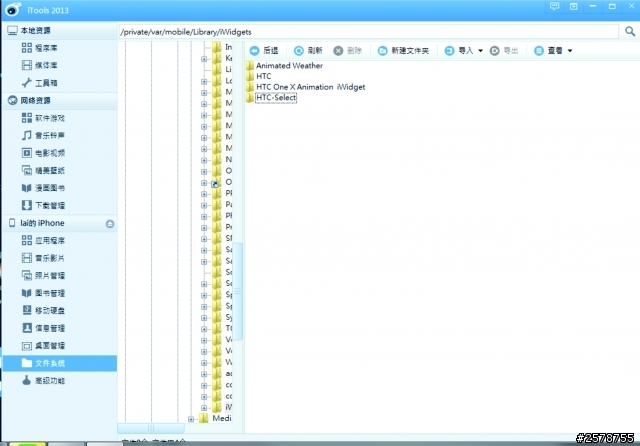Image resolution: width=640 pixels, height=446 pixels.
Task: Expand the N folder in tree
Action: pos(204,160)
